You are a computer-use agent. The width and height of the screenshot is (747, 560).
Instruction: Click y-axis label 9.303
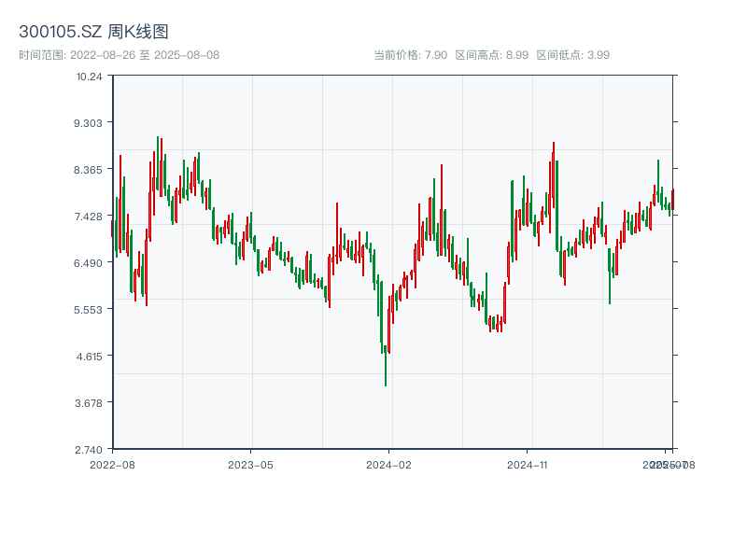(x=88, y=123)
